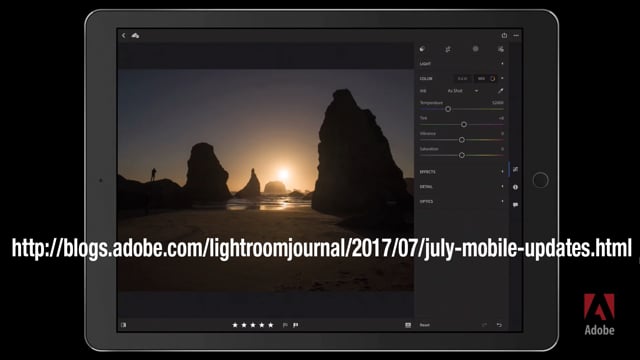This screenshot has height=360, width=640.
Task: Open the presets icon left of Reset
Action: point(408,325)
